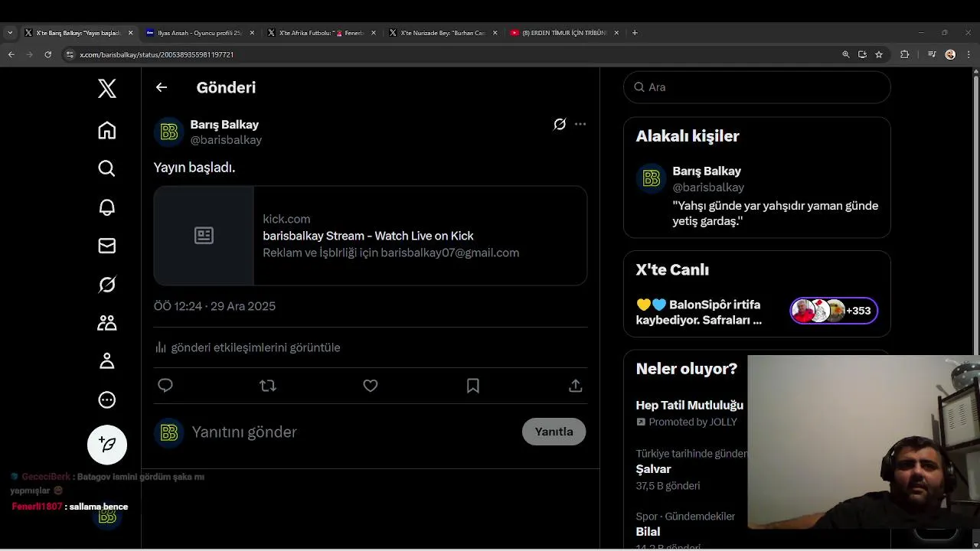Open Messages envelope in sidebar
980x551 pixels.
(x=107, y=246)
